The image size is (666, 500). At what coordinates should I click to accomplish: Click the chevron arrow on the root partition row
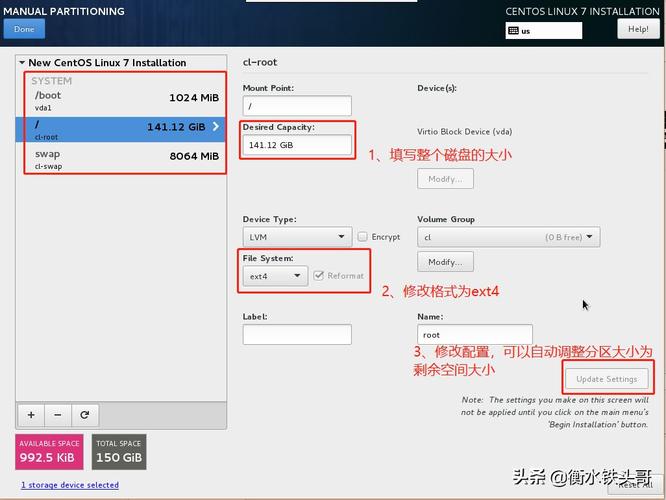pos(216,126)
